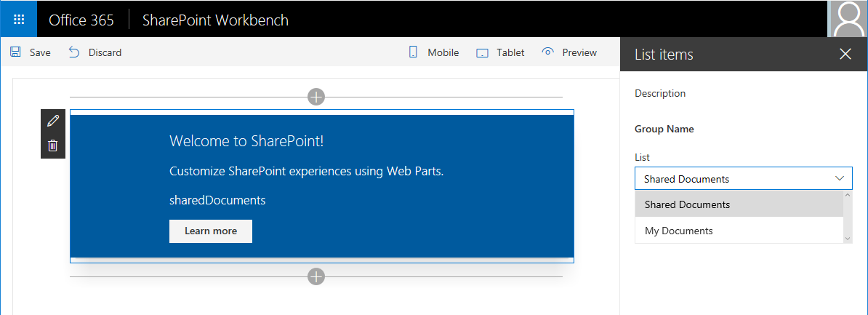Add a web part above the section
This screenshot has width=868, height=315.
point(316,97)
